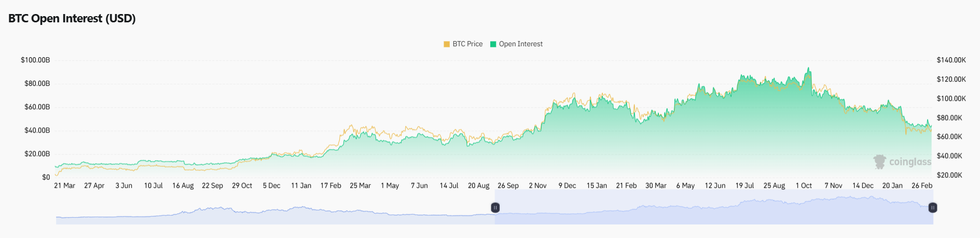Click the unselected area of the mini timeline
Image resolution: width=980 pixels, height=238 pixels.
click(275, 208)
